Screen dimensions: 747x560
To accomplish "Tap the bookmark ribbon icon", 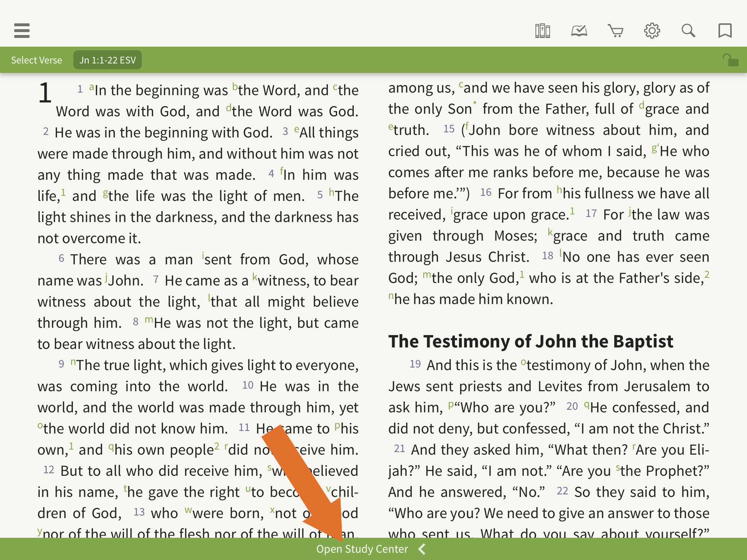I will (725, 31).
